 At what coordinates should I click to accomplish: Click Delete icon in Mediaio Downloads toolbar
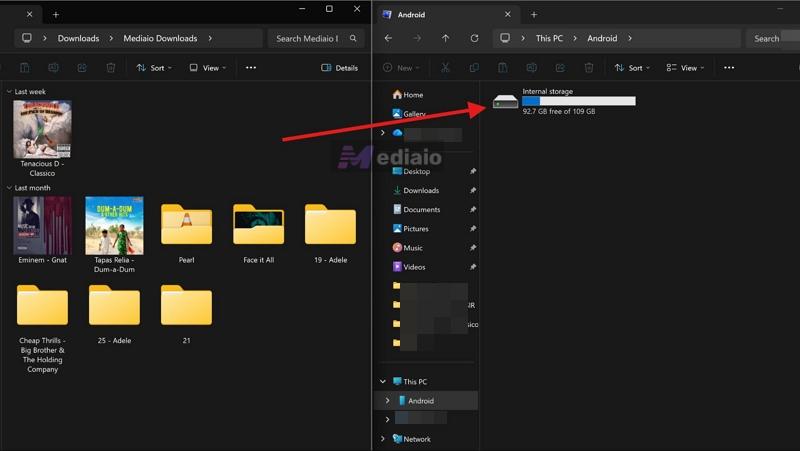coord(111,68)
